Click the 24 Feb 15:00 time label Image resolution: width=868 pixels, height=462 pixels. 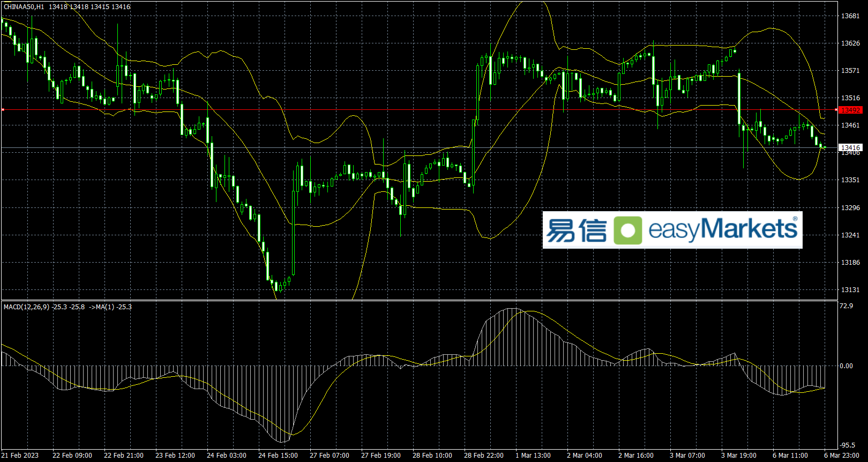tap(278, 456)
